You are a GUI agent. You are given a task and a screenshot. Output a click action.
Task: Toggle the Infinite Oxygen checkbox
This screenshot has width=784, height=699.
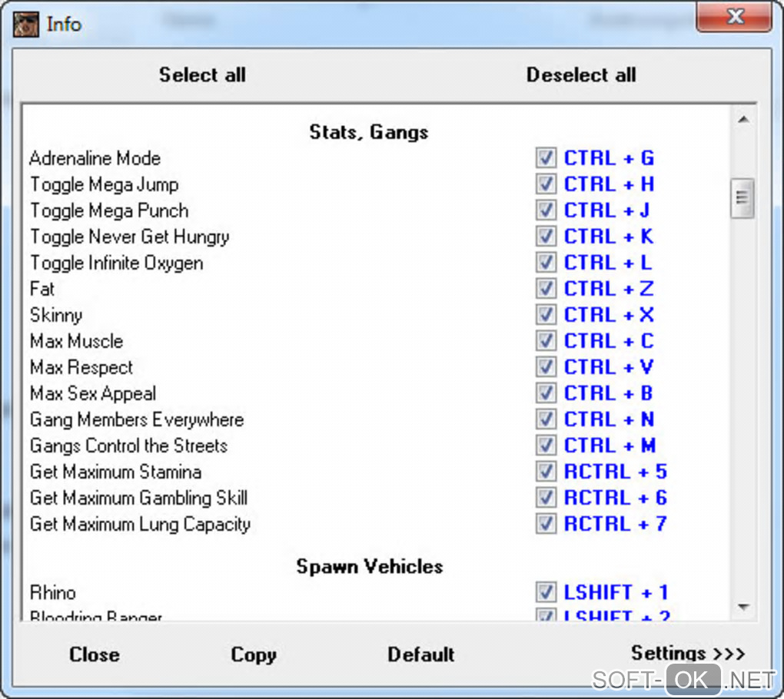546,263
